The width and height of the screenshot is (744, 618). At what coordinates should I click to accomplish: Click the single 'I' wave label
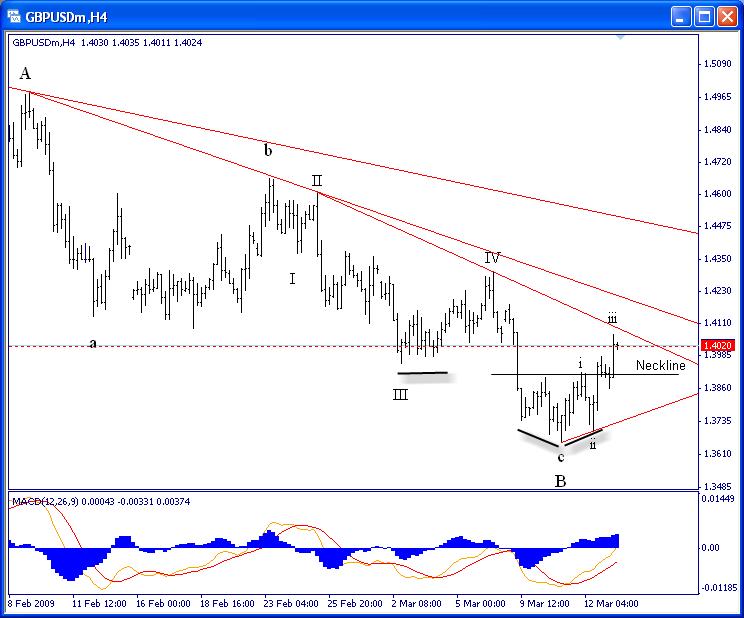292,279
